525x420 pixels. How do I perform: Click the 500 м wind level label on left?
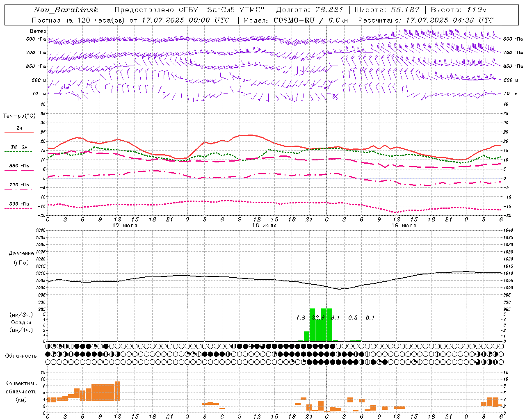click(39, 80)
